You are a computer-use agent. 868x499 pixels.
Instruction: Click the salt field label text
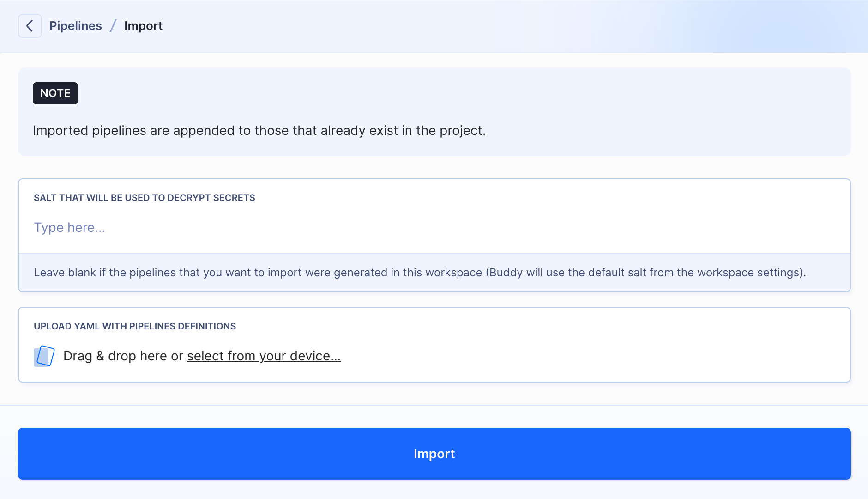tap(145, 198)
